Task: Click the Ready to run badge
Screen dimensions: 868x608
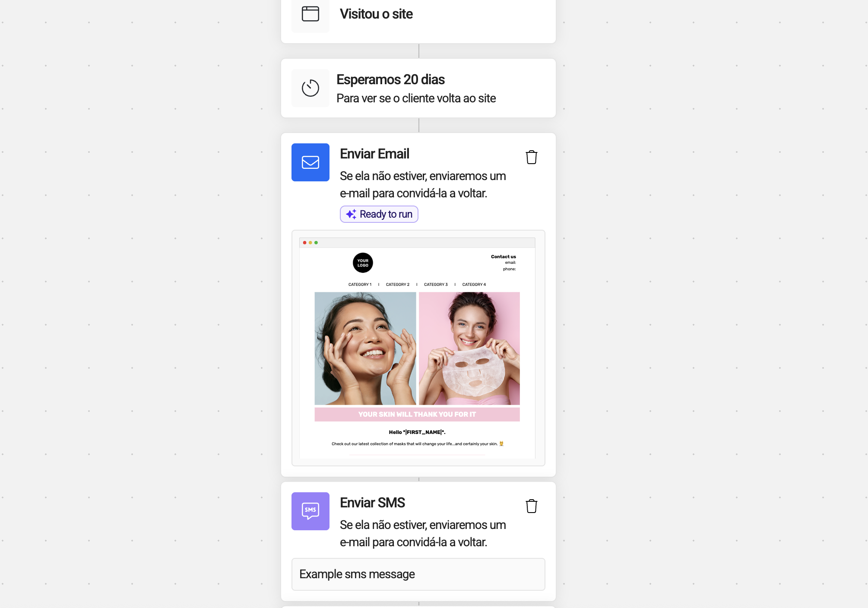Action: tap(379, 214)
